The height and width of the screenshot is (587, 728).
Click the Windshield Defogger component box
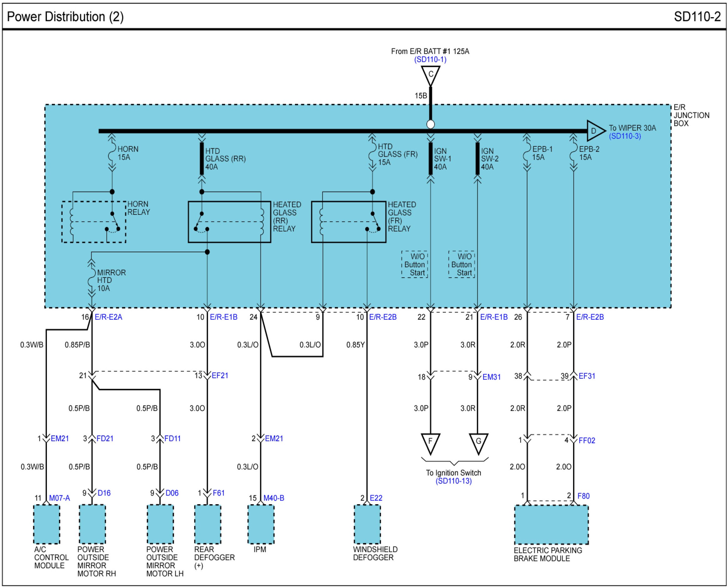(367, 524)
